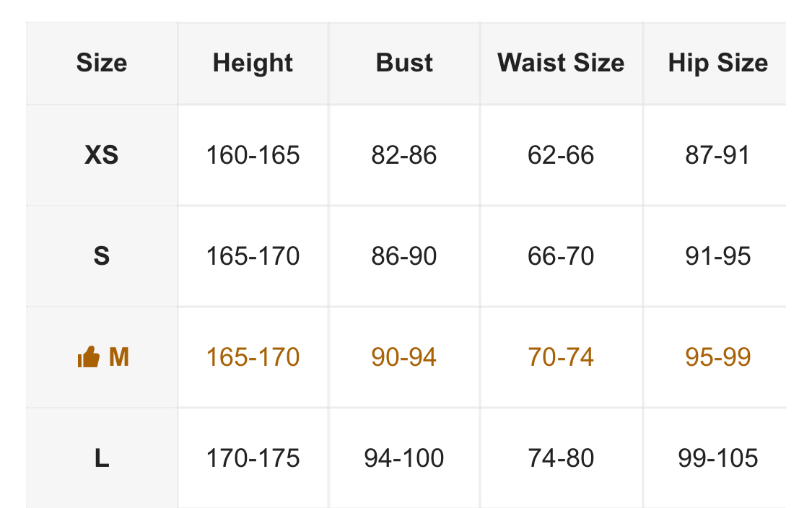Image resolution: width=812 pixels, height=508 pixels.
Task: Click highlighted M waist value 70-74
Action: point(561,357)
